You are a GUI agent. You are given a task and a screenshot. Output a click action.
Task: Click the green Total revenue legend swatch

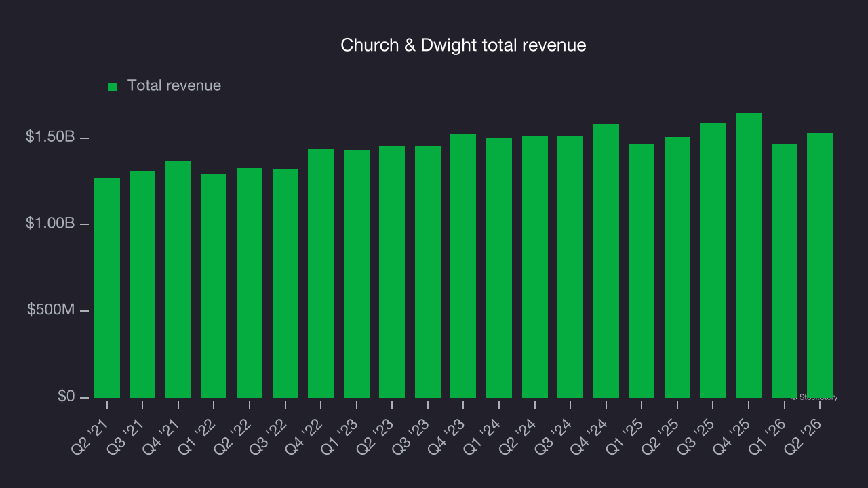click(x=113, y=87)
